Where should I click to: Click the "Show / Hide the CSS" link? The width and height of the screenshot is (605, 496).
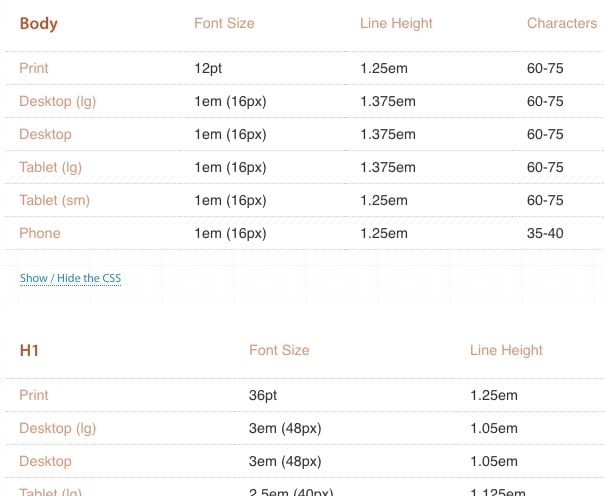[x=70, y=278]
